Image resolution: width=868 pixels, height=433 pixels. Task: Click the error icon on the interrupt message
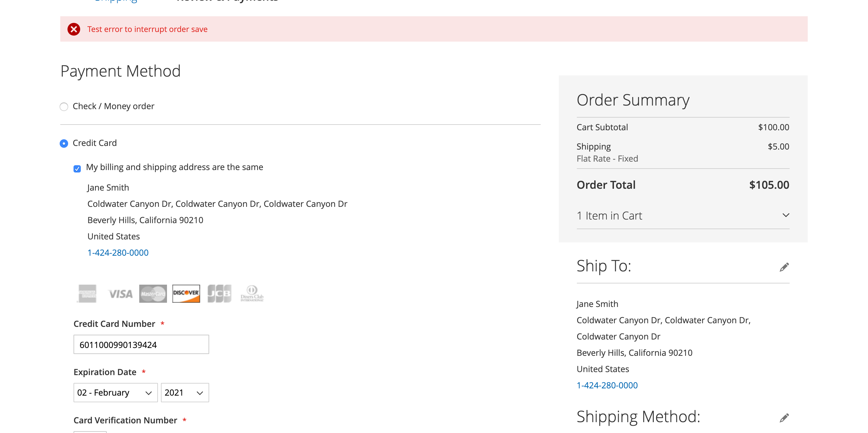[74, 29]
